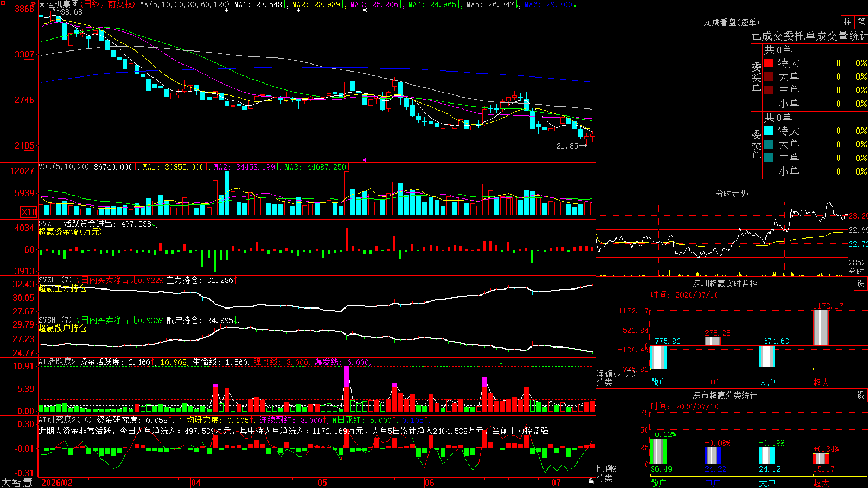Select the 龙虎看盘(逐单) panel title
Image resolution: width=868 pixels, height=488 pixels.
point(731,22)
